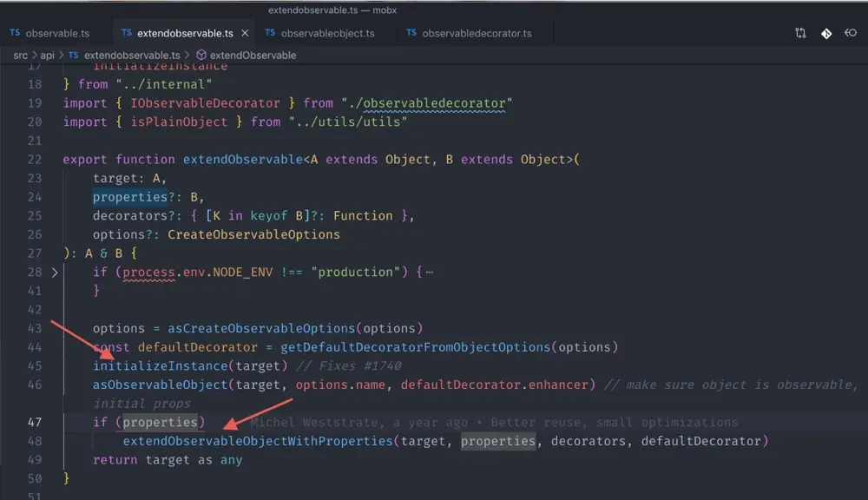Viewport: 868px width, 500px height.
Task: Click the TS icon on observableobject.ts tab
Action: click(270, 33)
